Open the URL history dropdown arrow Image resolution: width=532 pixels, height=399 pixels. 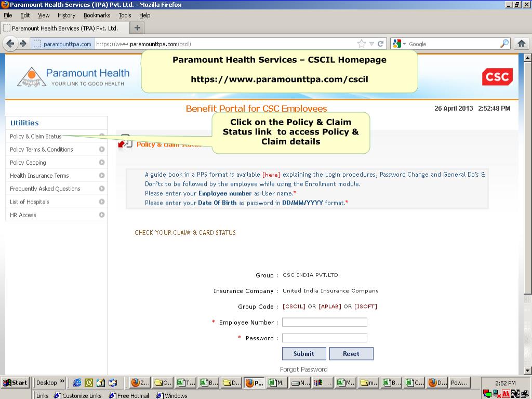371,44
